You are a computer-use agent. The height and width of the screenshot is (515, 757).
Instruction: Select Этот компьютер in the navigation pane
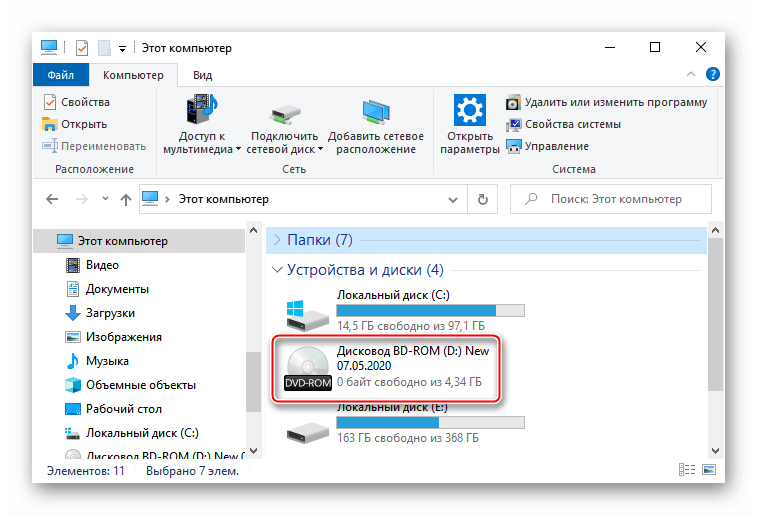pyautogui.click(x=140, y=241)
